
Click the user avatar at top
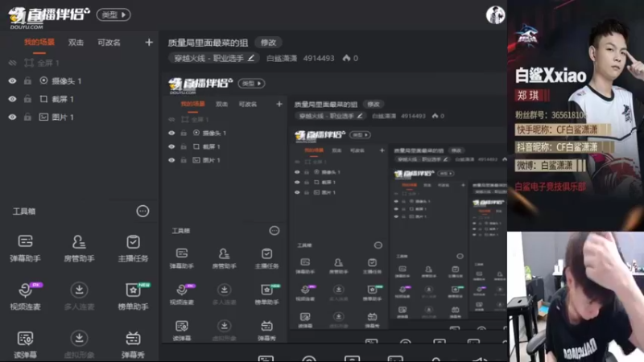click(x=495, y=15)
